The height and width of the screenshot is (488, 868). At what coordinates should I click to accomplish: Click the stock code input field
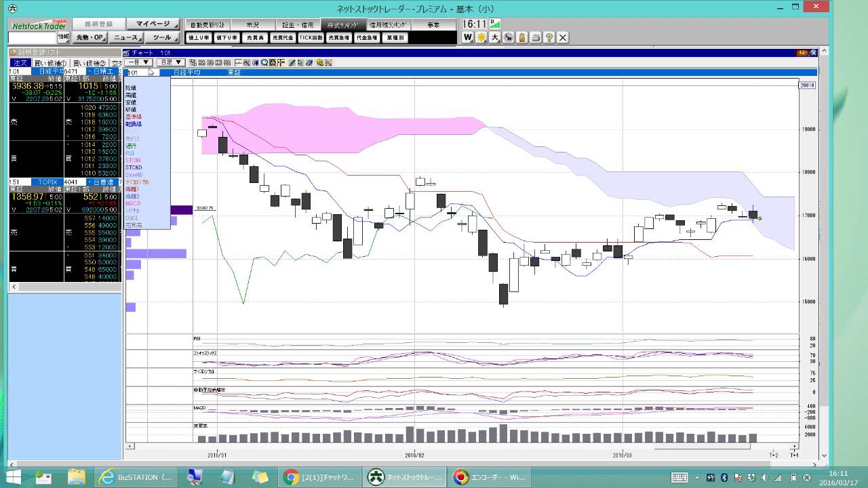(x=32, y=37)
